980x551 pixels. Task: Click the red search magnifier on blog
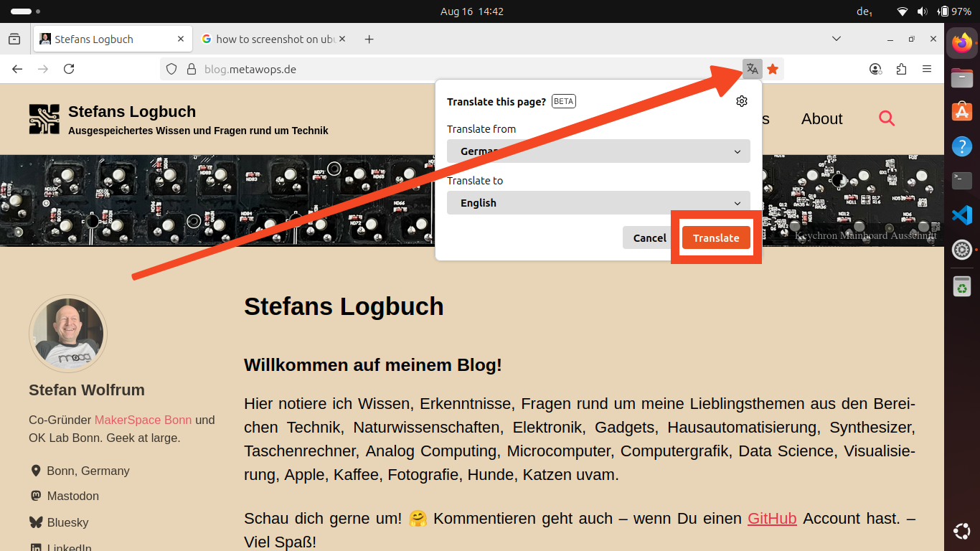(887, 118)
